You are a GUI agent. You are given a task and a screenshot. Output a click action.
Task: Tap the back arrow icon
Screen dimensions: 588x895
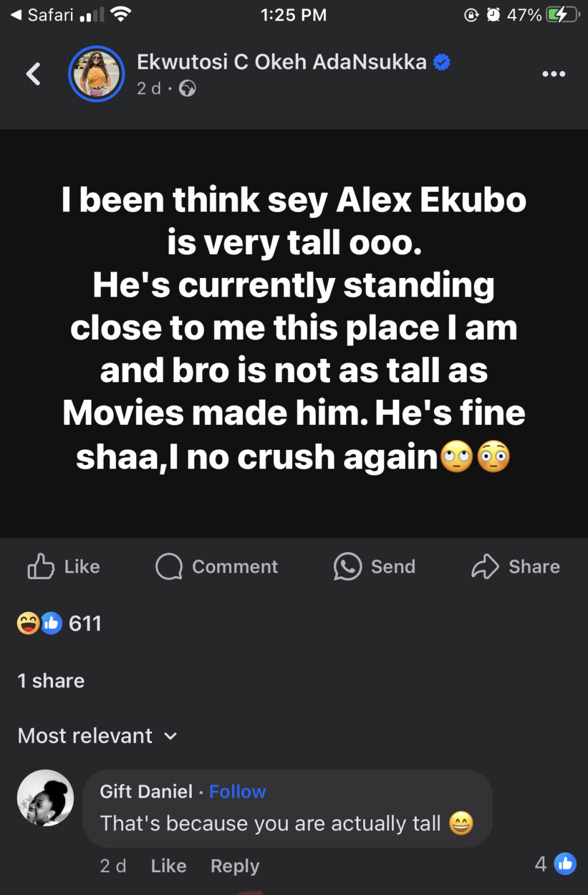[34, 74]
